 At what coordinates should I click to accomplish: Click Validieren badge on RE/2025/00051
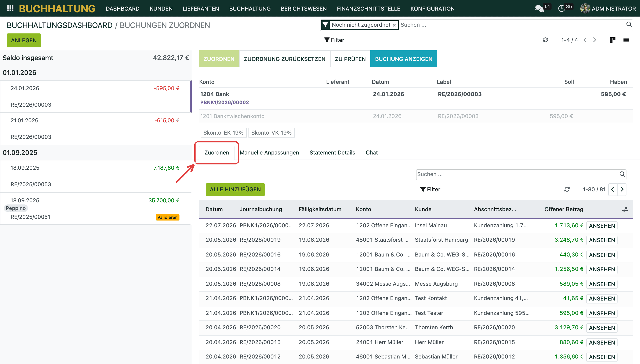click(167, 217)
